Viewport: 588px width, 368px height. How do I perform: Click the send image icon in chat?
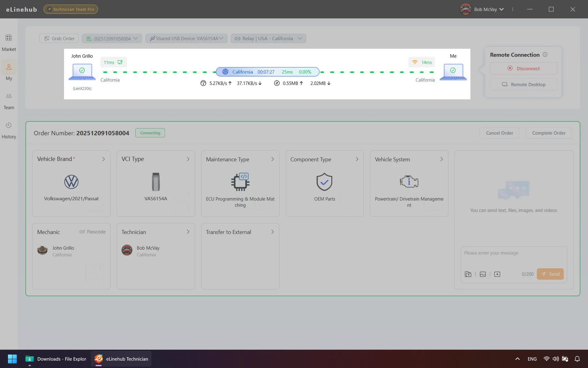(x=483, y=274)
